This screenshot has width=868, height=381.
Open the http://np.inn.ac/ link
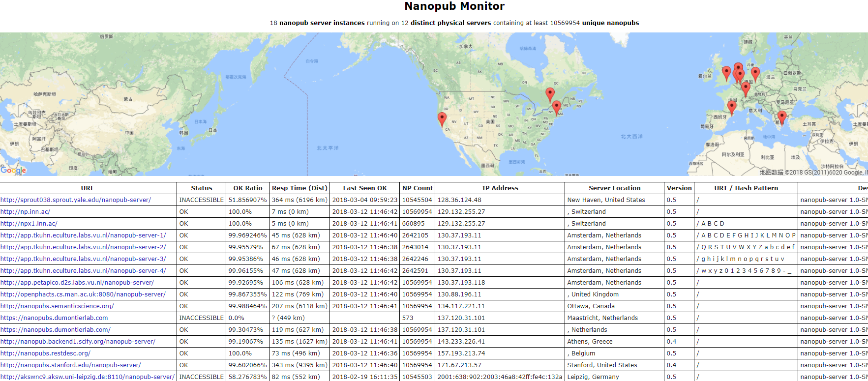[25, 212]
